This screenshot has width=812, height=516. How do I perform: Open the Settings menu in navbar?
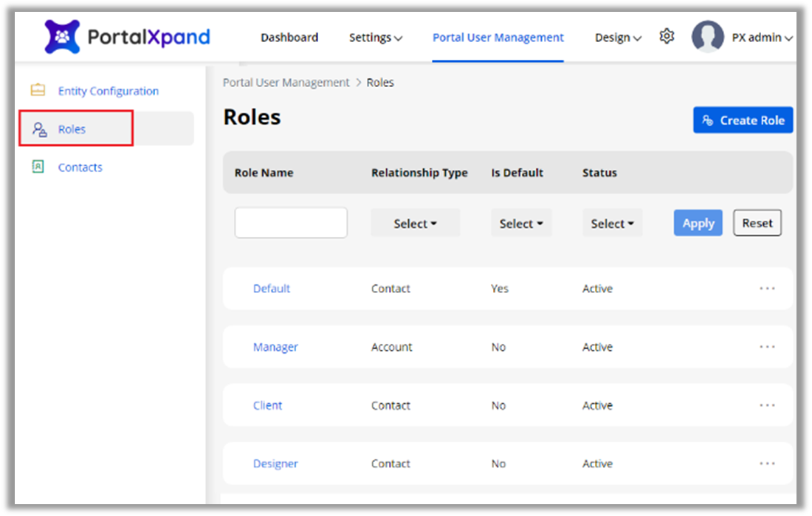[x=375, y=38]
